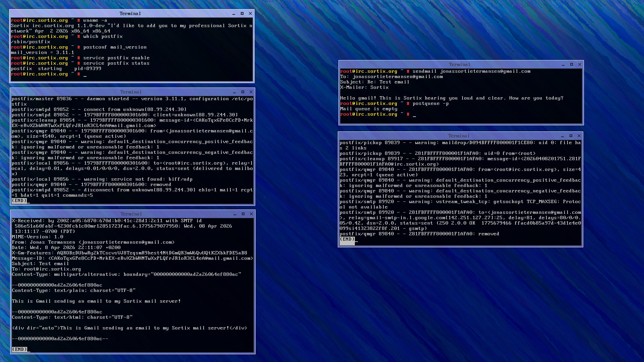Minimize the terminal with Gmail message body
644x362 pixels.
[235, 214]
